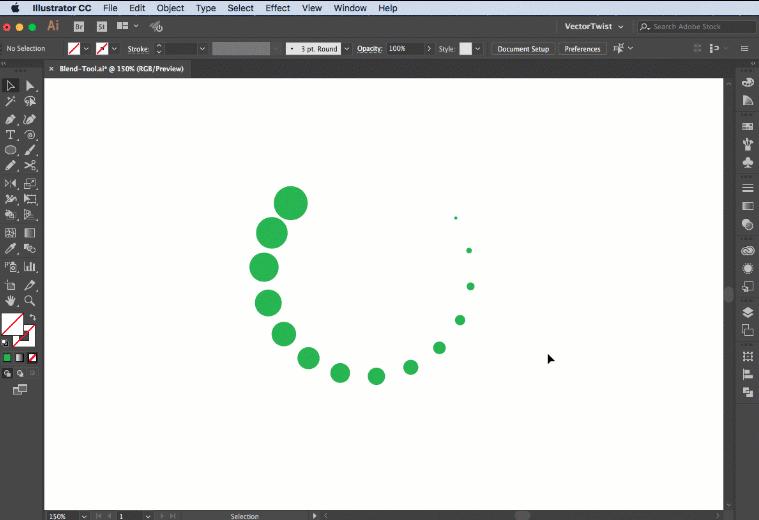The height and width of the screenshot is (520, 759).
Task: Select the Hand tool
Action: pyautogui.click(x=10, y=301)
